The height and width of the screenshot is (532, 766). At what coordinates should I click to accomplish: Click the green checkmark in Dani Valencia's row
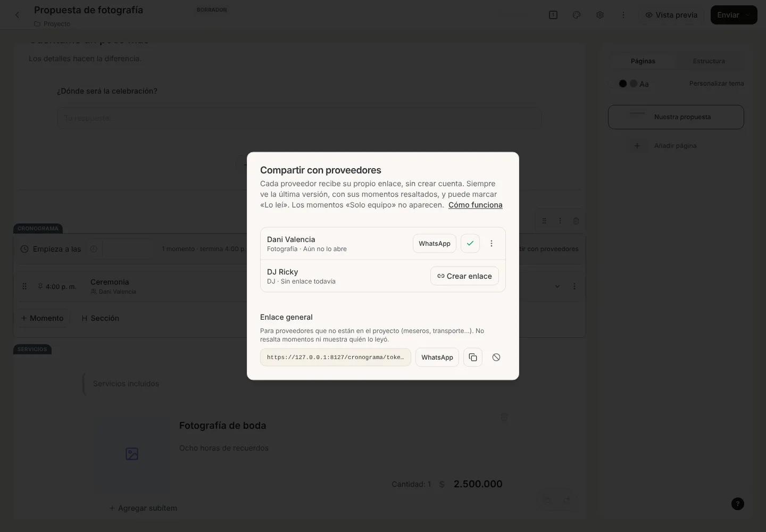pos(470,244)
